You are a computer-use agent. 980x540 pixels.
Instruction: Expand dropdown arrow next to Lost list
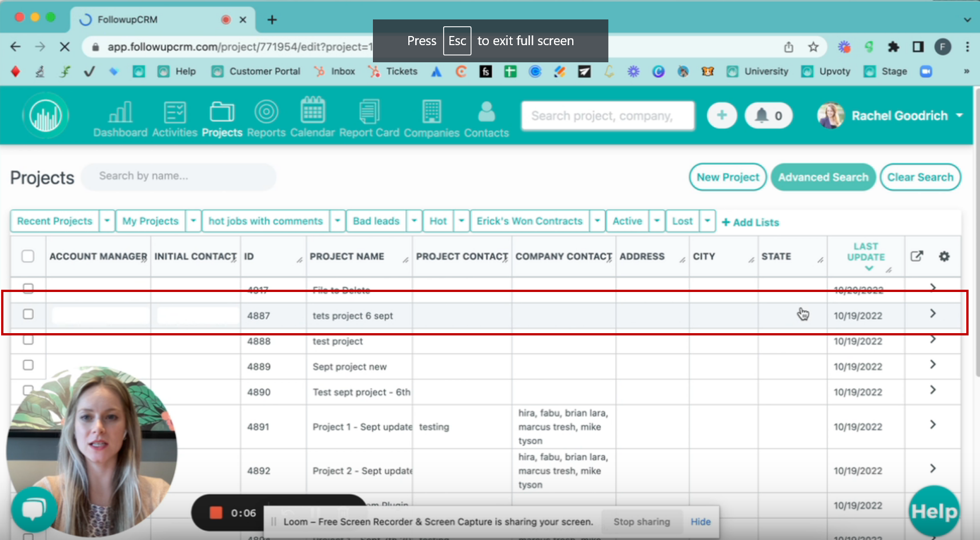pyautogui.click(x=708, y=221)
